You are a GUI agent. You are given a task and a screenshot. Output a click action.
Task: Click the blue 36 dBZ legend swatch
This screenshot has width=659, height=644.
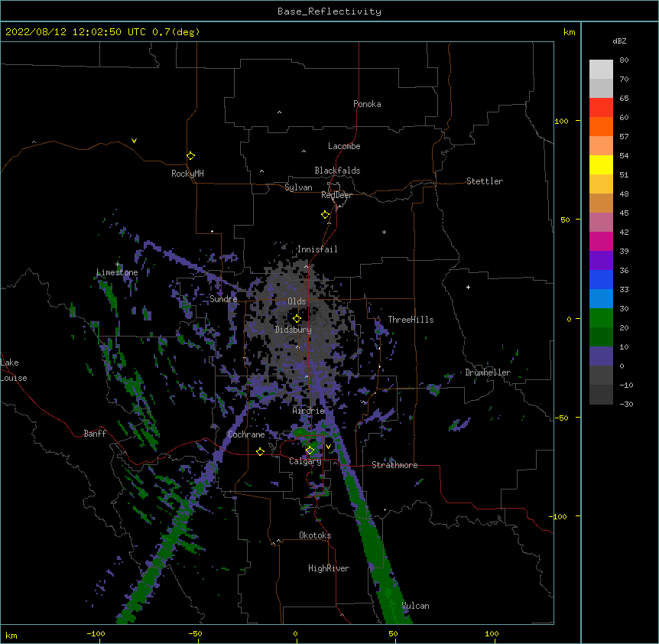tap(601, 279)
